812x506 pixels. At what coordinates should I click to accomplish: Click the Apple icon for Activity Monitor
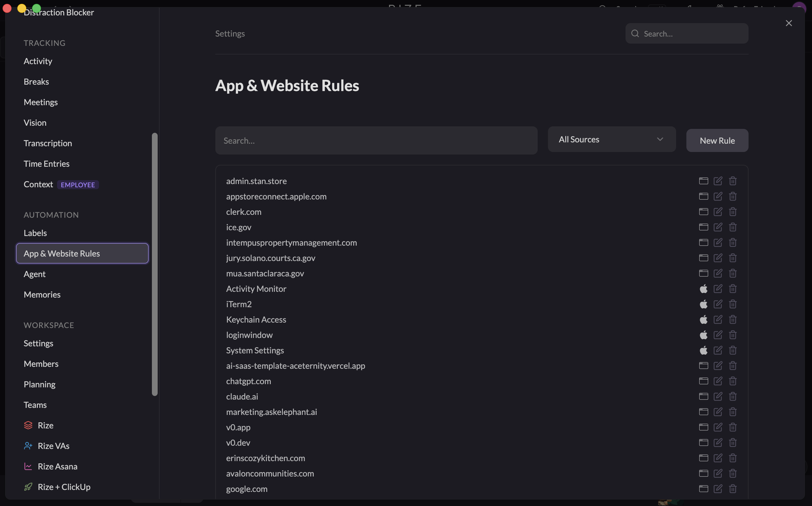click(703, 289)
